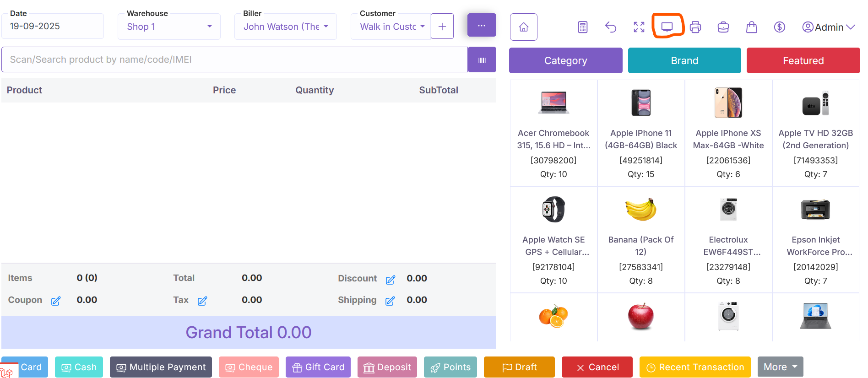Screen dimensions: 868x378
Task: Select the Featured tab
Action: click(x=803, y=60)
